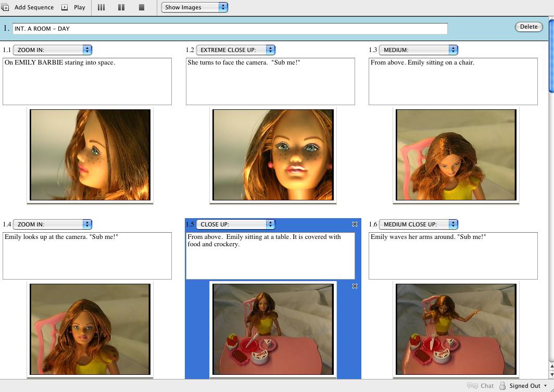Select shot 1.5 table with food thumbnail
Image resolution: width=554 pixels, height=392 pixels.
coord(273,329)
